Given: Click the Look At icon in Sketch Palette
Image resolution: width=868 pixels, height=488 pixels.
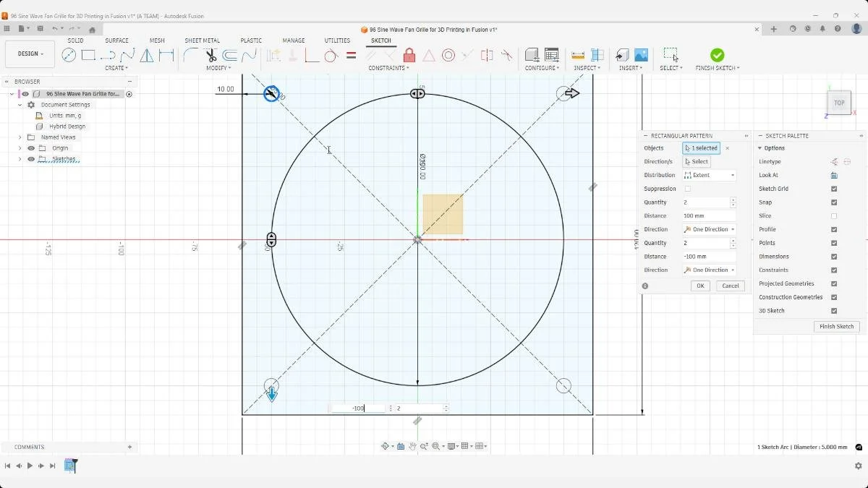Looking at the screenshot, I should pyautogui.click(x=834, y=175).
